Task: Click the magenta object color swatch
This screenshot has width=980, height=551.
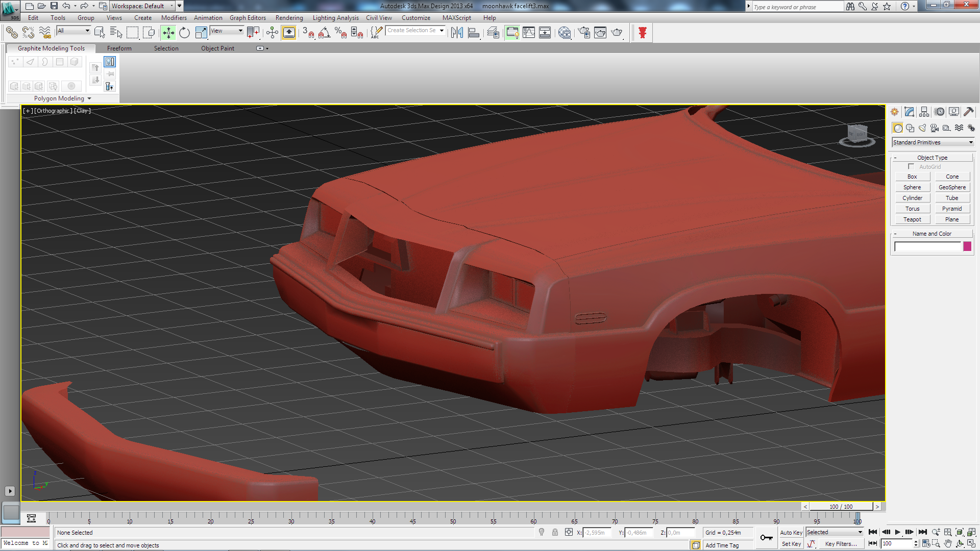Action: (x=967, y=246)
